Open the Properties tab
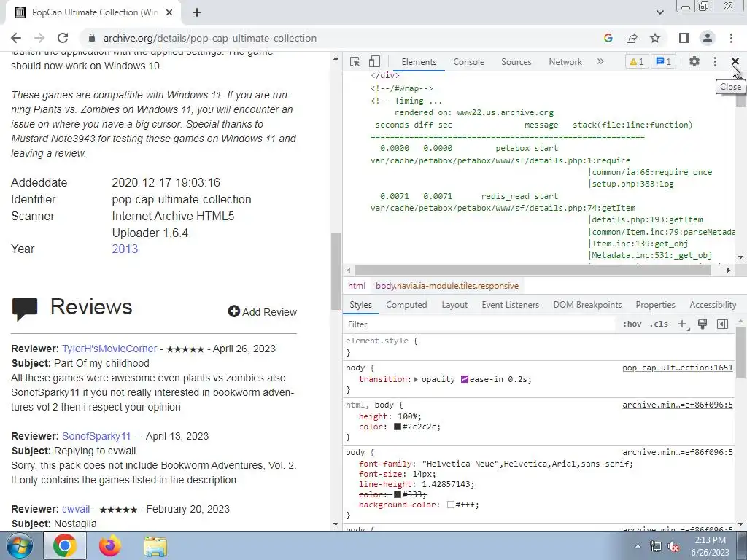This screenshot has height=560, width=747. tap(655, 305)
